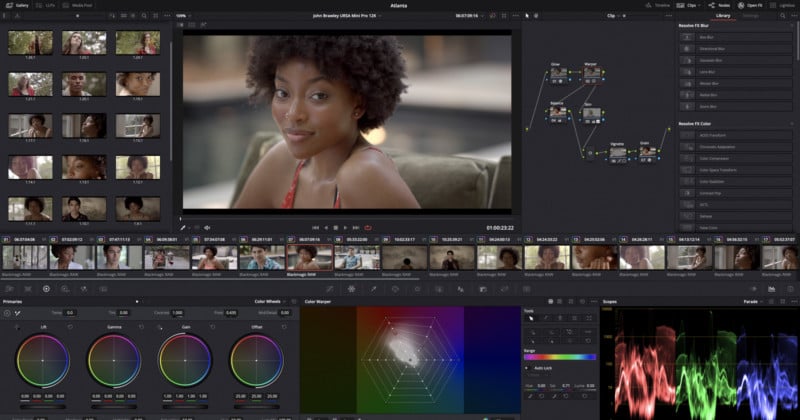Open the Blur palette
The image size is (800, 420).
[461, 289]
